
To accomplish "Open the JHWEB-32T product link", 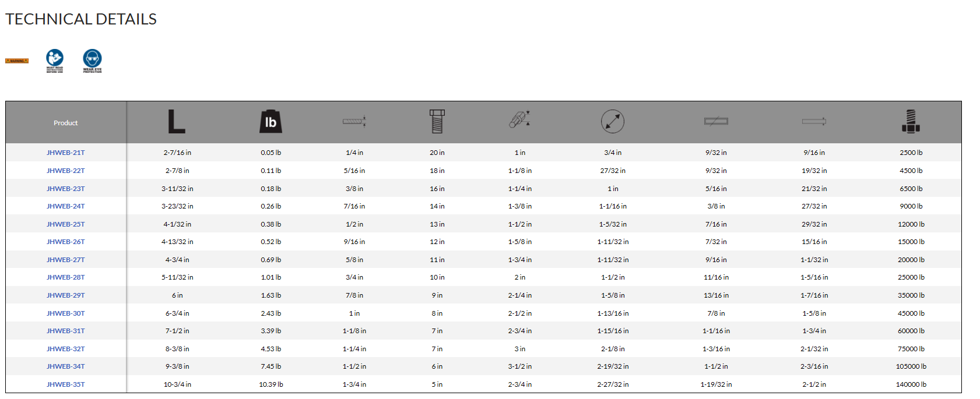I will click(x=66, y=349).
